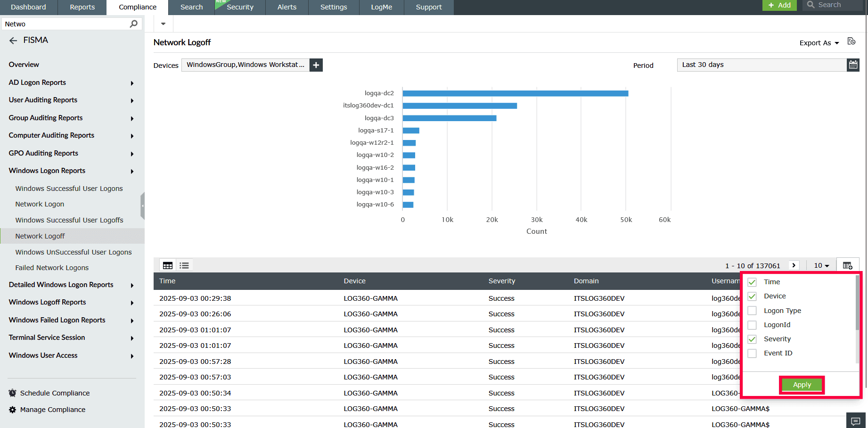Open the rows per page dropdown showing 10
This screenshot has height=428, width=868.
[x=821, y=266]
